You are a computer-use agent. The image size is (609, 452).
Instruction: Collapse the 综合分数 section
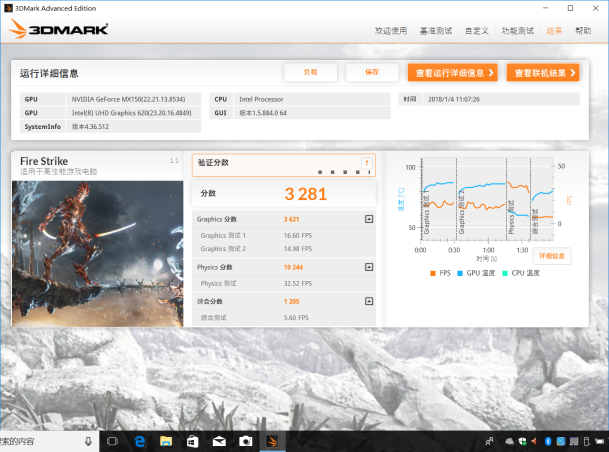[369, 301]
